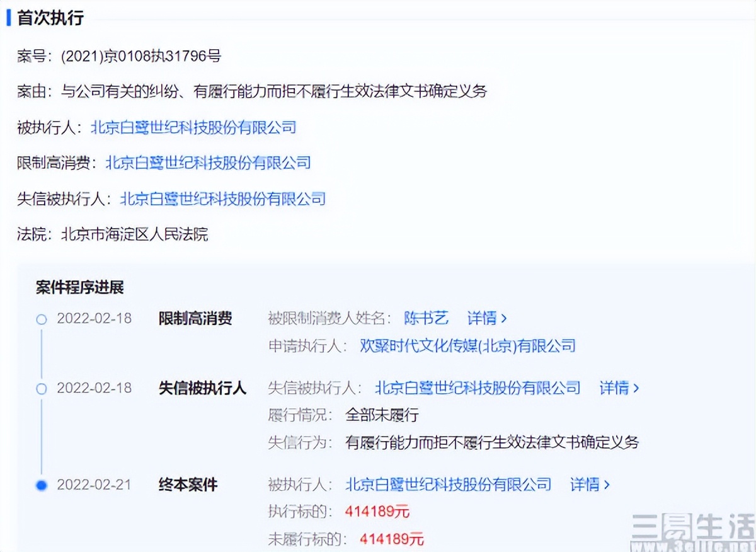Select the 失信被执行人 timeline circle marker
Viewport: 756px width, 552px height.
[x=41, y=389]
